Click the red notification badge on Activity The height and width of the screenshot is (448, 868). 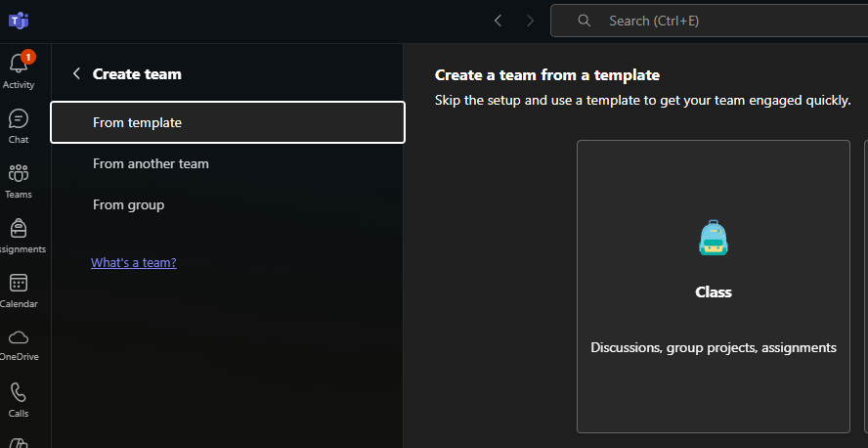point(28,57)
